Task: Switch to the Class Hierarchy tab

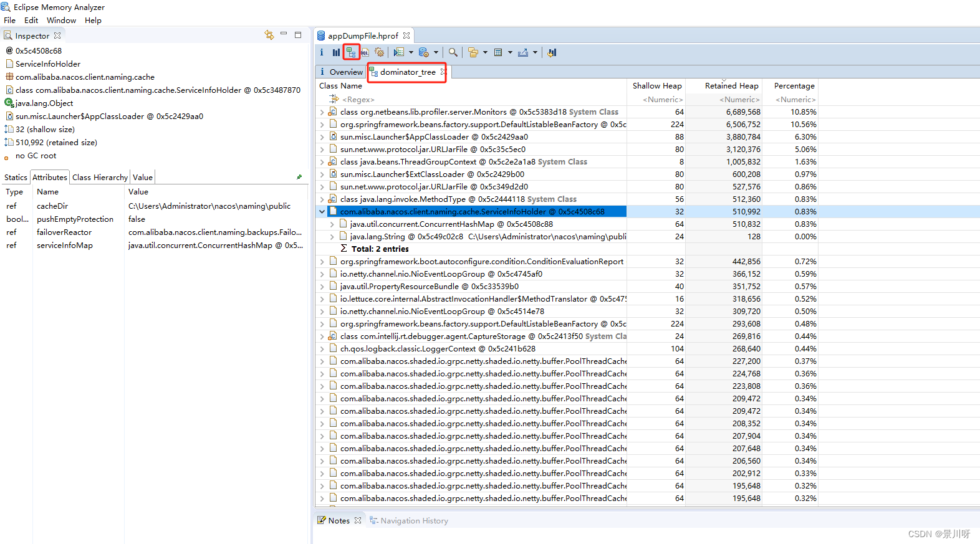Action: (100, 178)
